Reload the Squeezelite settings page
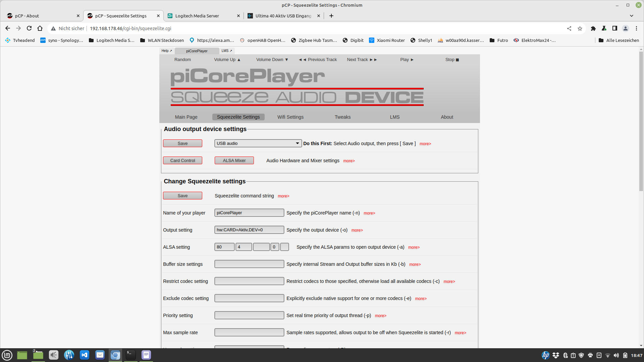 pos(29,28)
